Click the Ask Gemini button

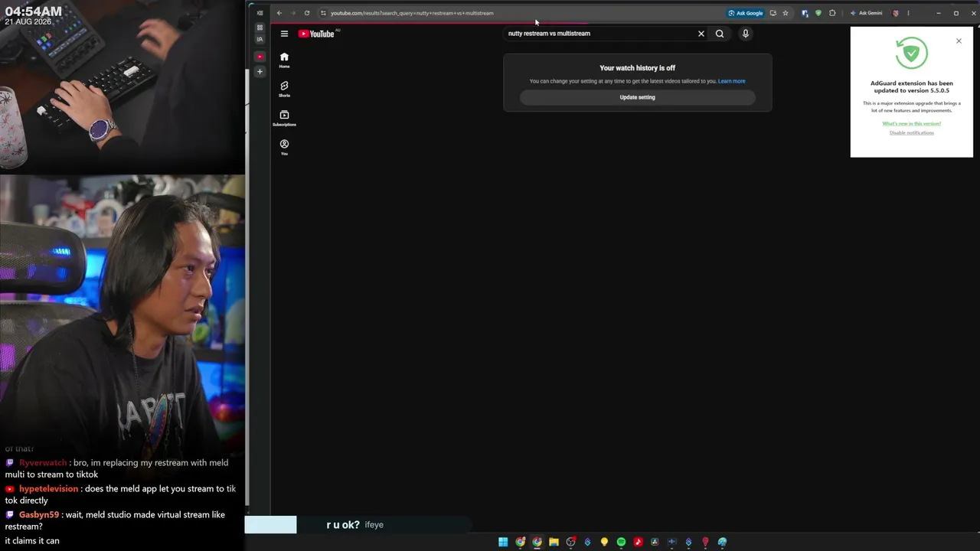[866, 13]
